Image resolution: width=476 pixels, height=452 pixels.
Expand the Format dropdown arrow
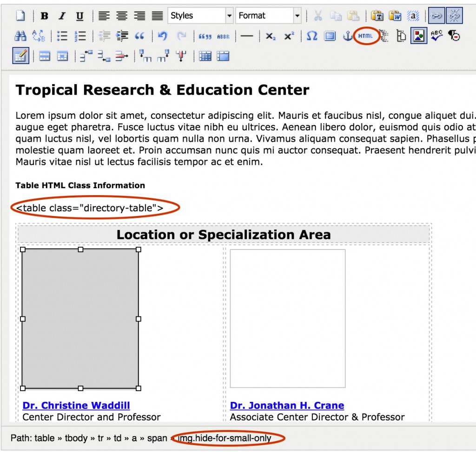point(297,16)
